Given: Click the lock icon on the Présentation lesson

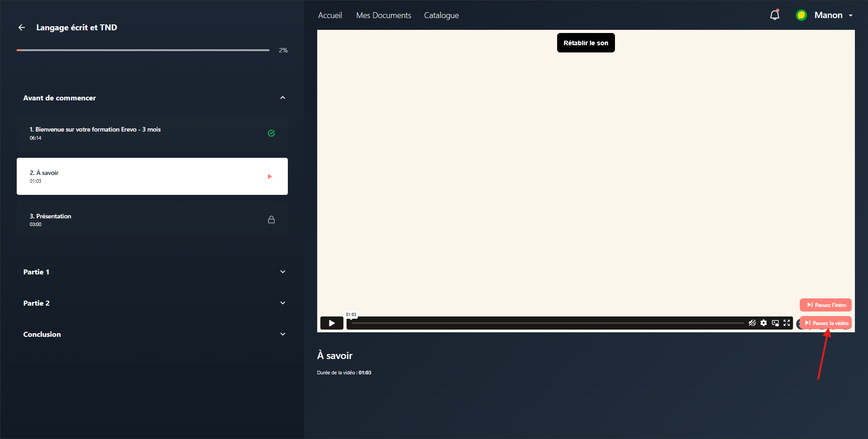Looking at the screenshot, I should point(271,219).
